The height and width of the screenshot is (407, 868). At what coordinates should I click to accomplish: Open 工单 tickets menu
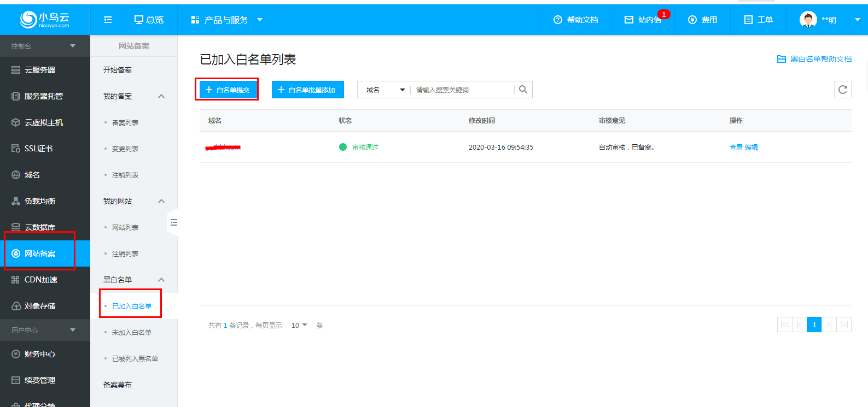(758, 20)
